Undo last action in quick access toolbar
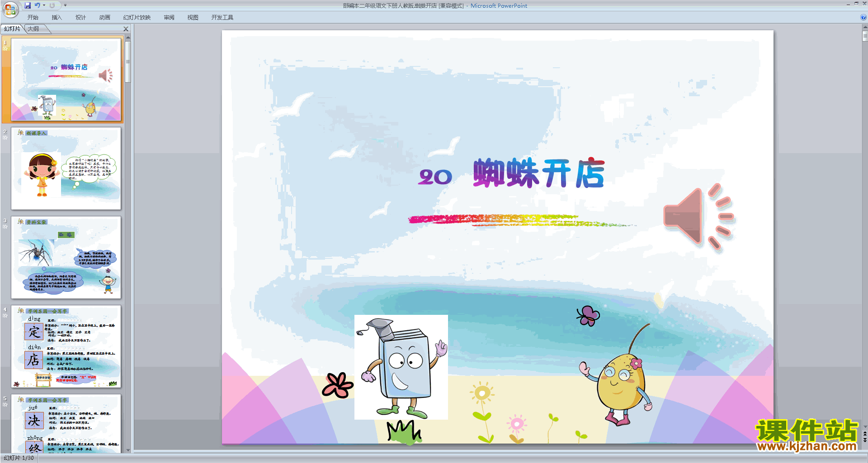Viewport: 868px width, 463px height. coord(38,5)
